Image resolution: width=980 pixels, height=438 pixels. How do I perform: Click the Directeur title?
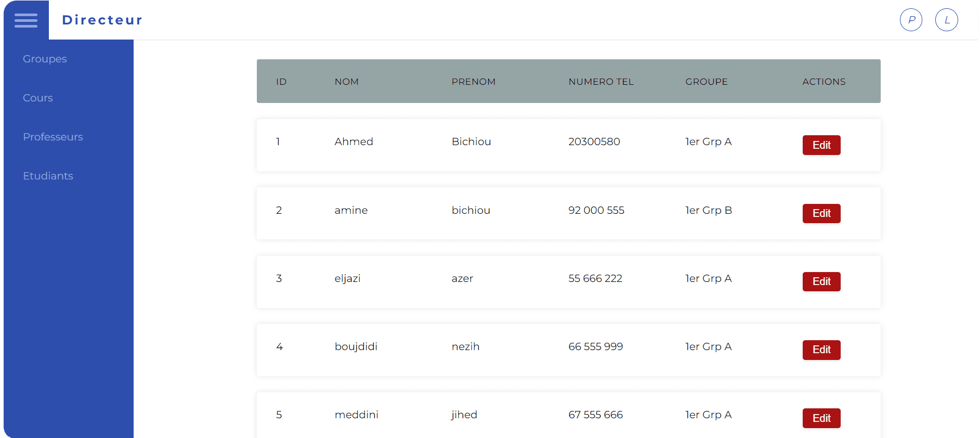pos(102,20)
